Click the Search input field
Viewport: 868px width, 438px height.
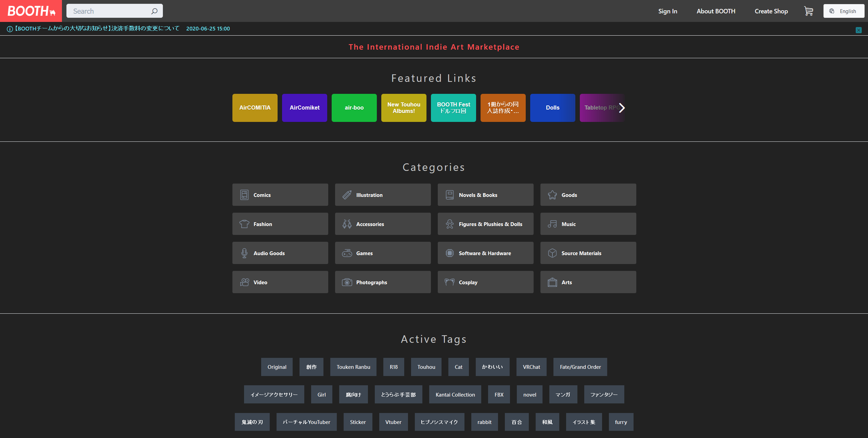[114, 11]
